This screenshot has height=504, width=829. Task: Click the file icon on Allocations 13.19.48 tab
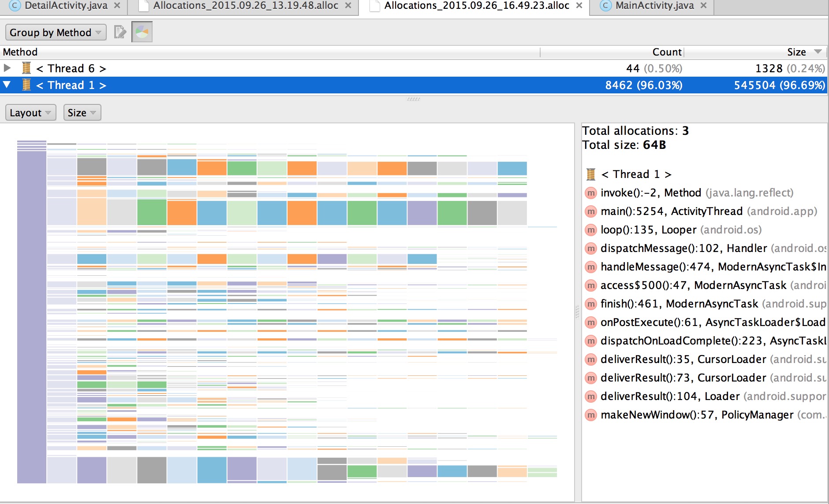(143, 6)
